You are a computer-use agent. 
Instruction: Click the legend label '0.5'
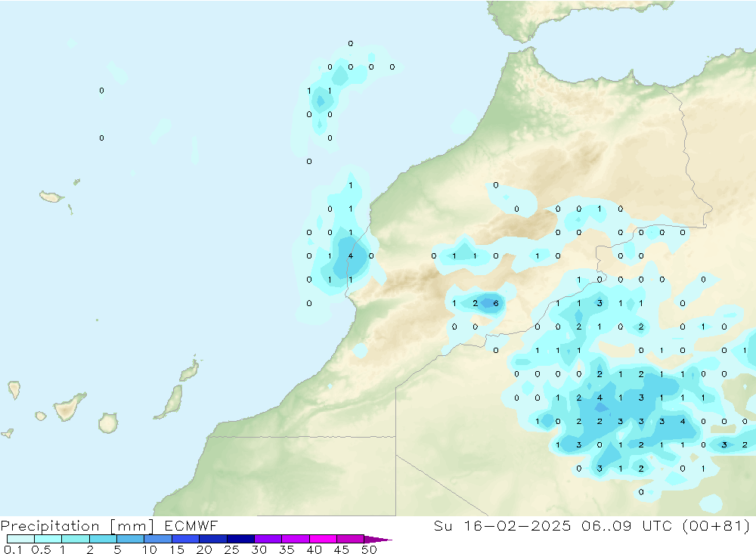41,549
